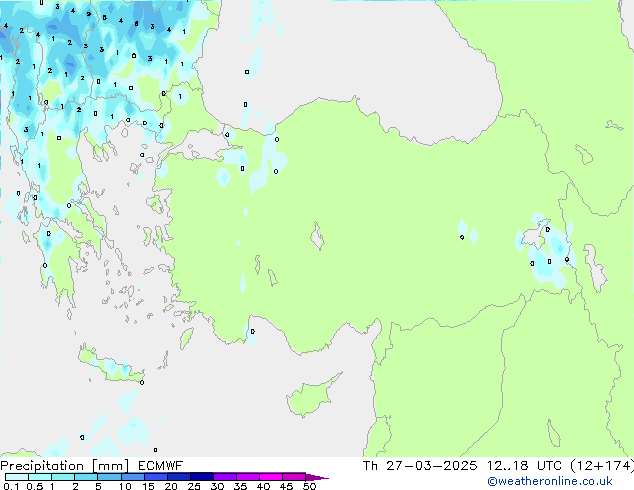634x490 pixels.
Task: Select the 40–45 mm magenta legend swatch
Action: [x=271, y=477]
